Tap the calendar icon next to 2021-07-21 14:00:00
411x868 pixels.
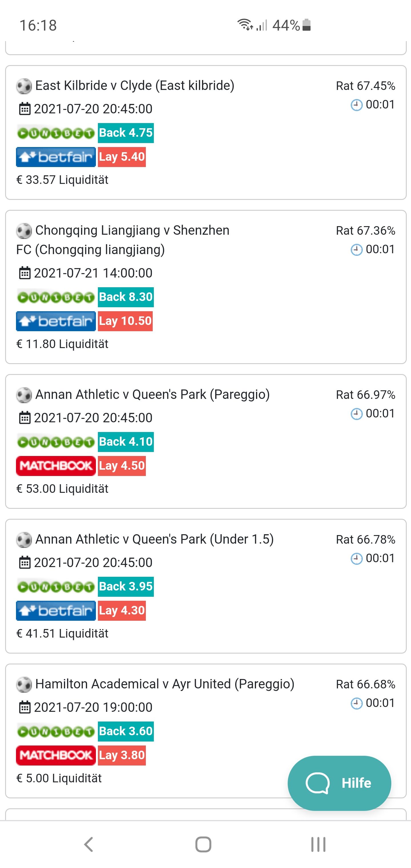point(24,273)
